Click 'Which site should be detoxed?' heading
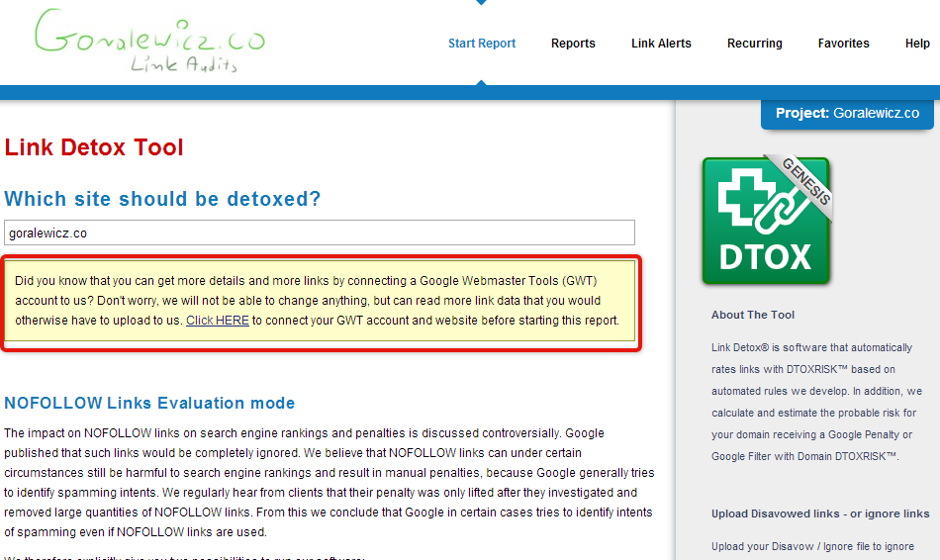 click(162, 199)
